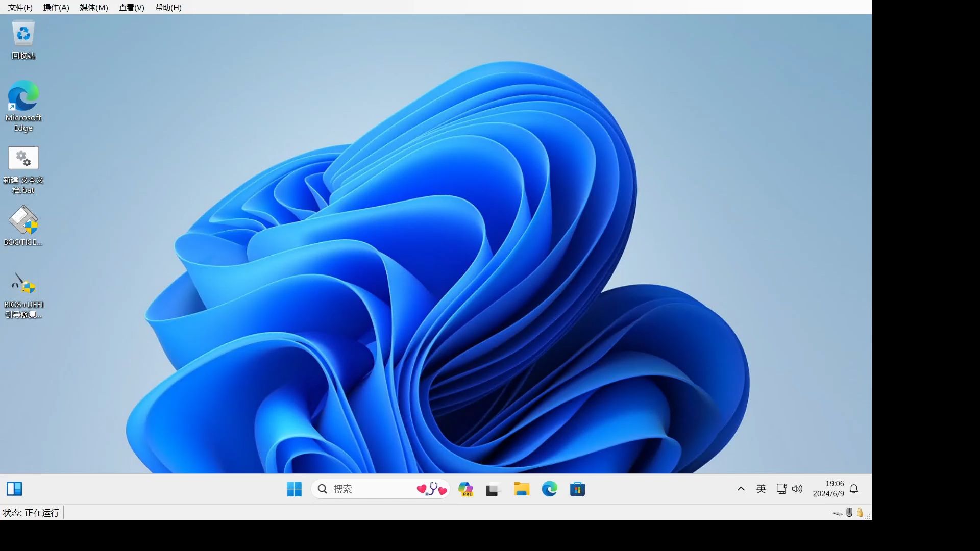Expand hidden system tray icons chevron
This screenshot has height=551, width=980.
pyautogui.click(x=741, y=489)
